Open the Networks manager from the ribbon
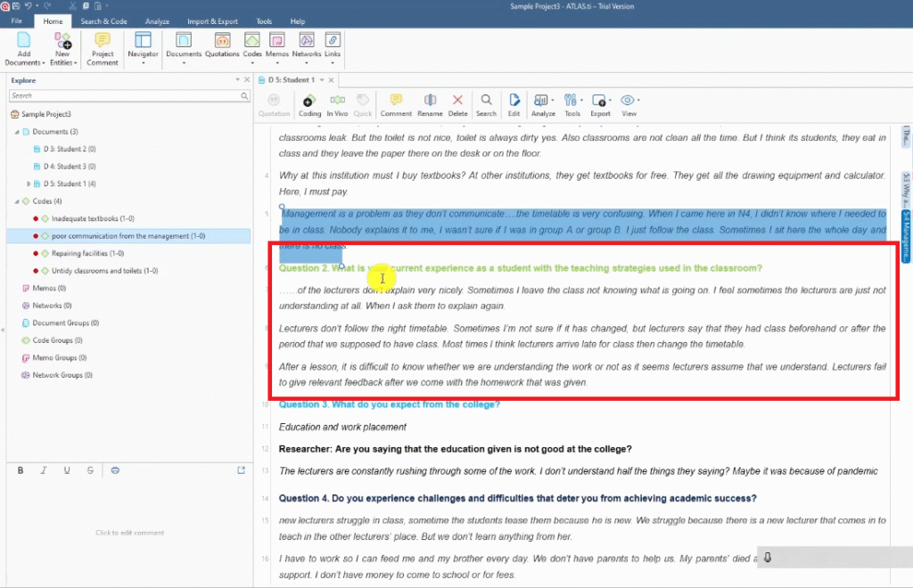The width and height of the screenshot is (913, 588). (x=306, y=45)
